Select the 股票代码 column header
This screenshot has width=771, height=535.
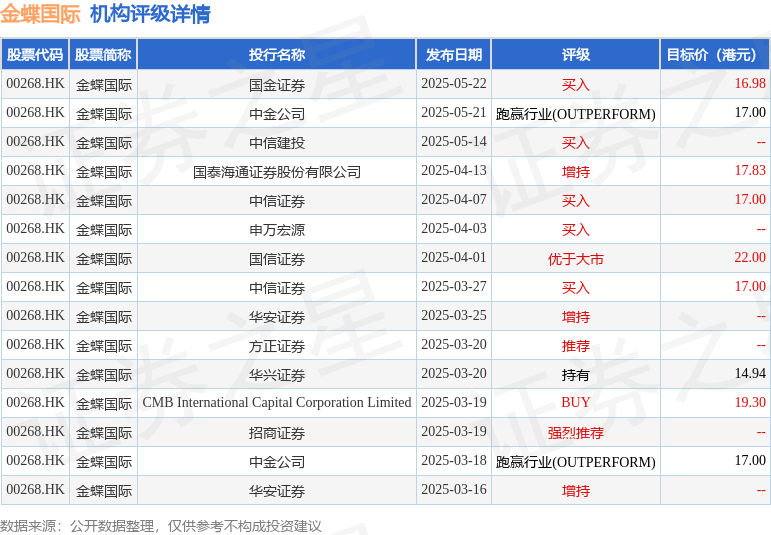coord(35,55)
